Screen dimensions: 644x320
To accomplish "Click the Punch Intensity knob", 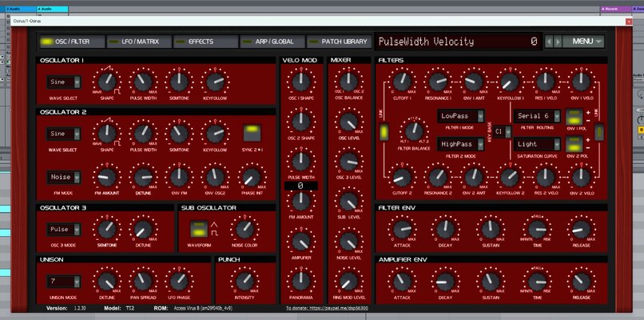I will coord(244,282).
